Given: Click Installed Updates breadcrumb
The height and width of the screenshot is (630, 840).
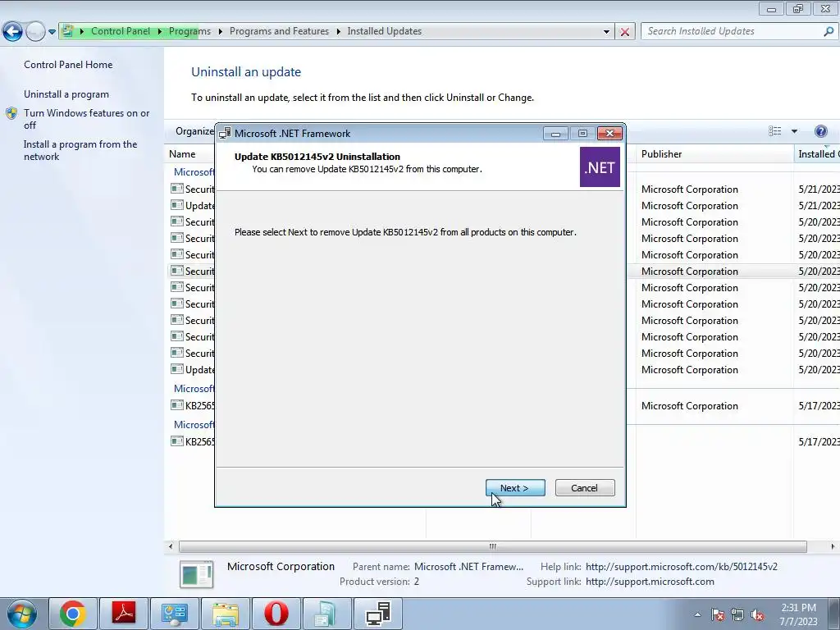Looking at the screenshot, I should coord(384,31).
